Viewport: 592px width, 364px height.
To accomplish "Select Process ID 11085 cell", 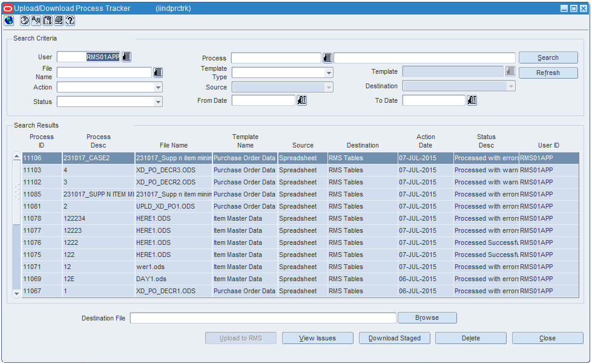I will pyautogui.click(x=42, y=194).
